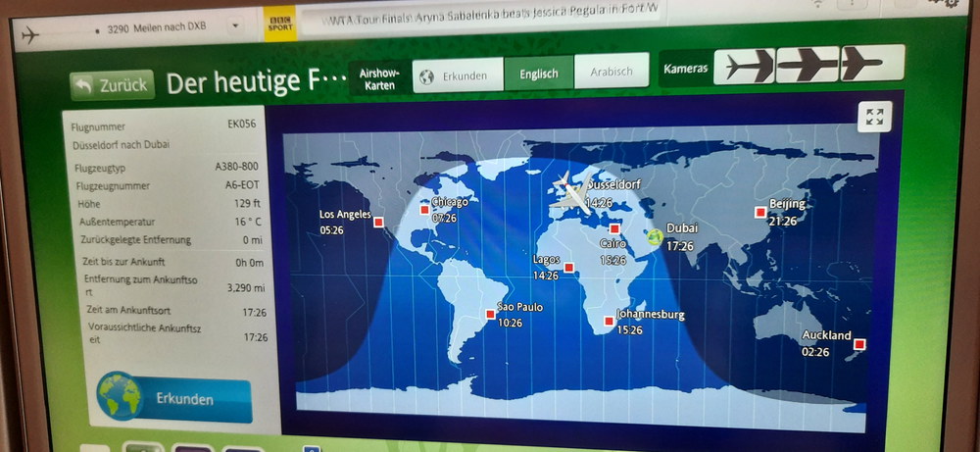Tap the Dubai destination globe marker
Screen dimensions: 980x452
pyautogui.click(x=655, y=236)
